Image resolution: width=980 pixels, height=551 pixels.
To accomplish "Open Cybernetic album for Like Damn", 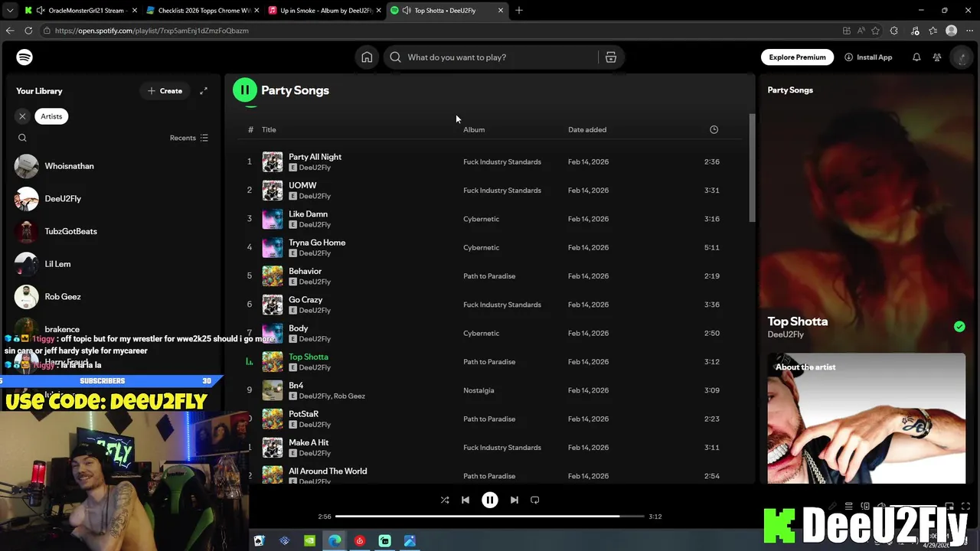I will point(481,219).
